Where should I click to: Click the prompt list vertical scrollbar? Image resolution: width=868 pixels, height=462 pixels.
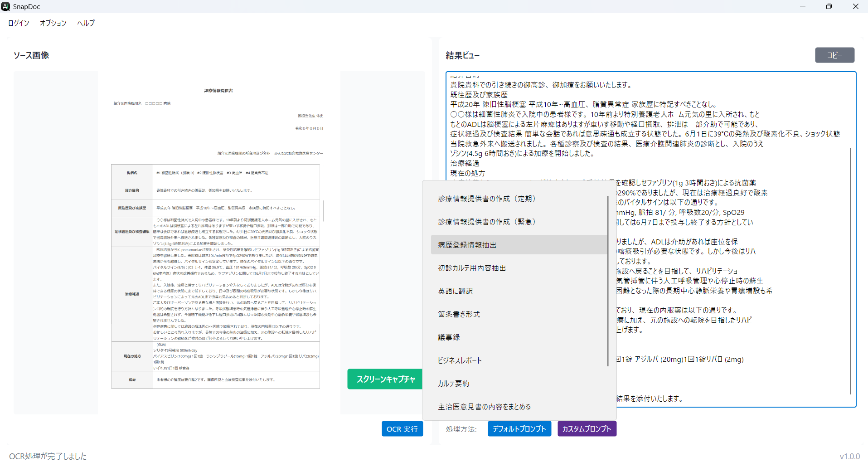click(x=608, y=281)
